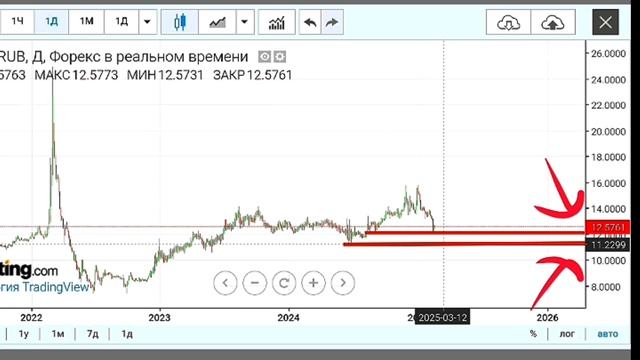640x360 pixels.
Task: Open the TradingView link
Action: (x=56, y=287)
